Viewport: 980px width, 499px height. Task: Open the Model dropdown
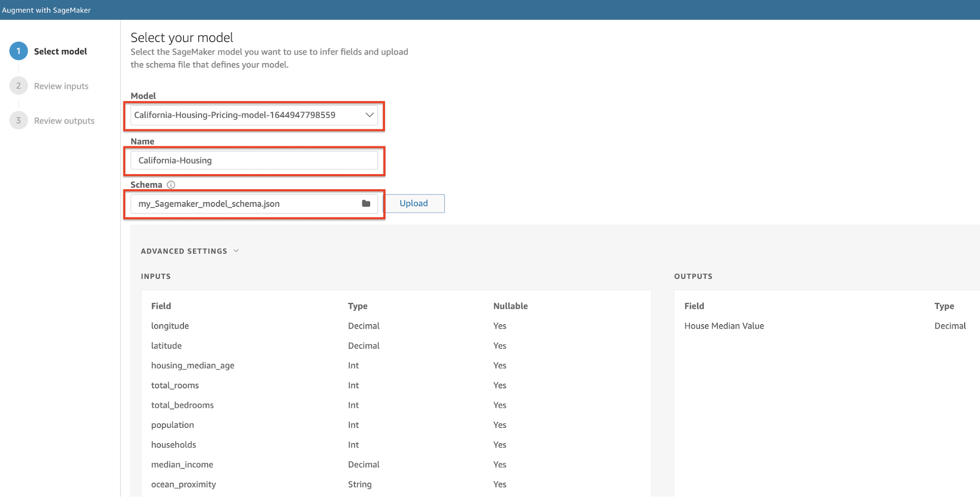pos(254,115)
